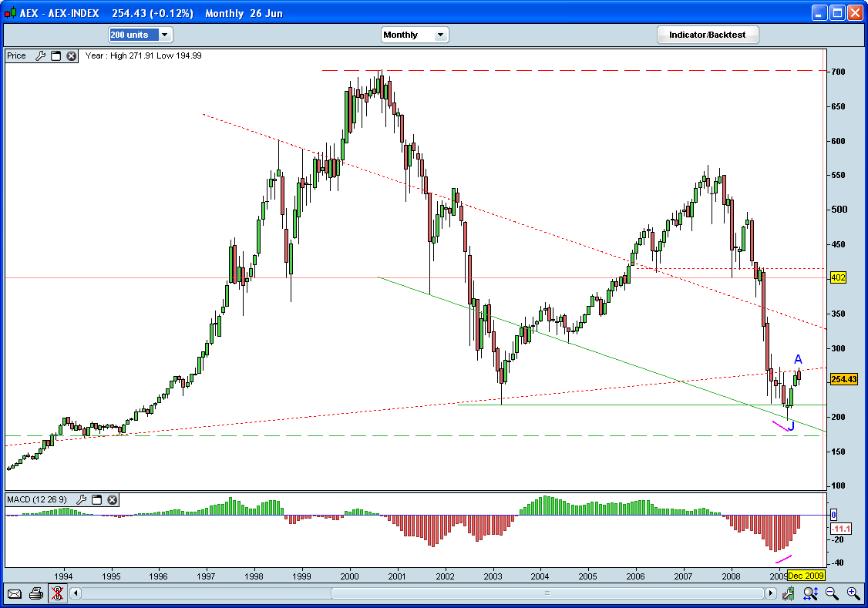Viewport: 868px width, 608px height.
Task: Open Price panel settings wrench
Action: pos(41,55)
